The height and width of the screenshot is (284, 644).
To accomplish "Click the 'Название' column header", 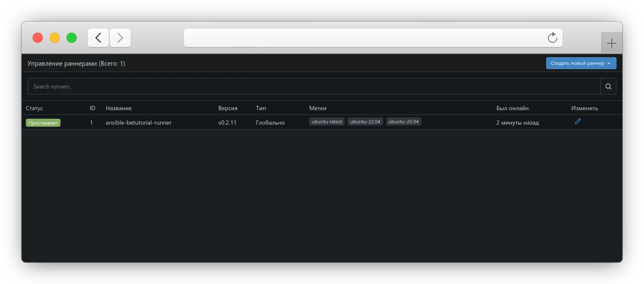I will [119, 108].
